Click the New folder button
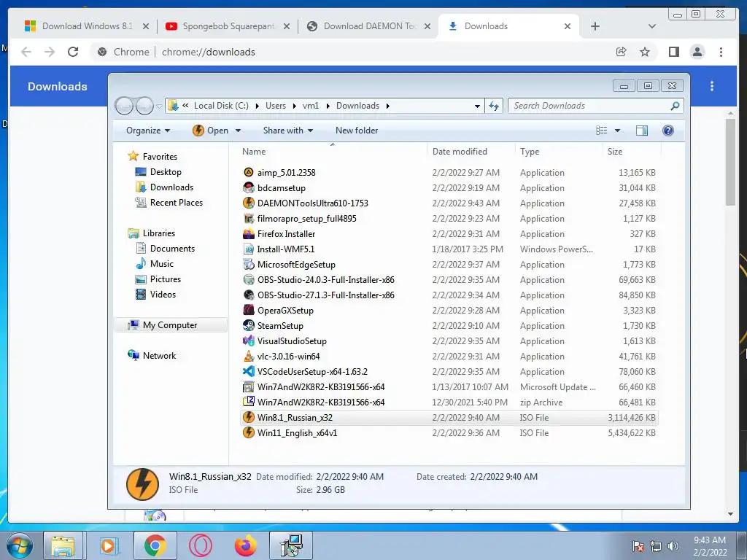The width and height of the screenshot is (747, 560). [x=356, y=131]
